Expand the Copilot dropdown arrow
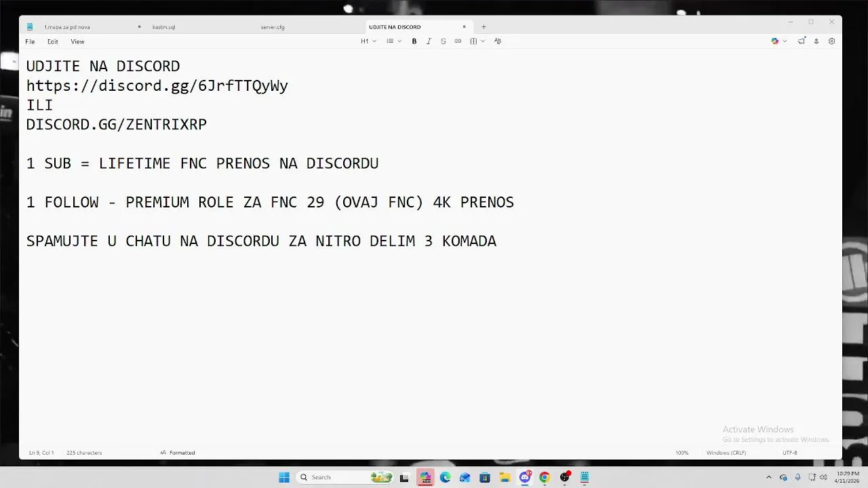Image resolution: width=868 pixels, height=488 pixels. (785, 41)
